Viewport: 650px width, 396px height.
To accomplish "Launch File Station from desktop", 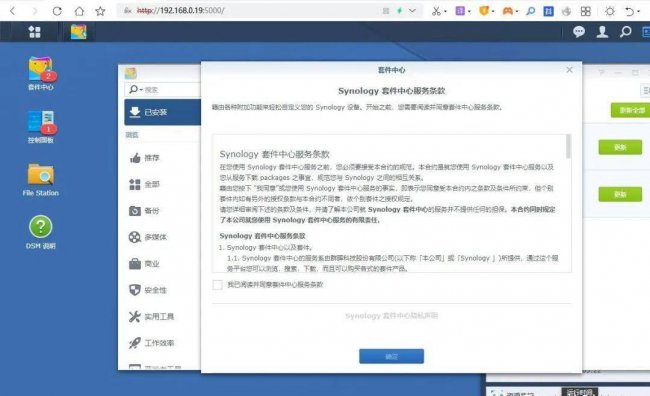I will 41,180.
